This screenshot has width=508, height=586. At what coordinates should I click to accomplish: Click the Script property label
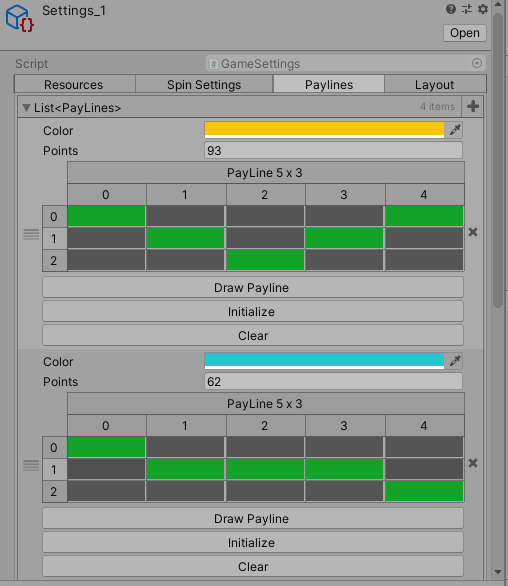click(x=32, y=64)
